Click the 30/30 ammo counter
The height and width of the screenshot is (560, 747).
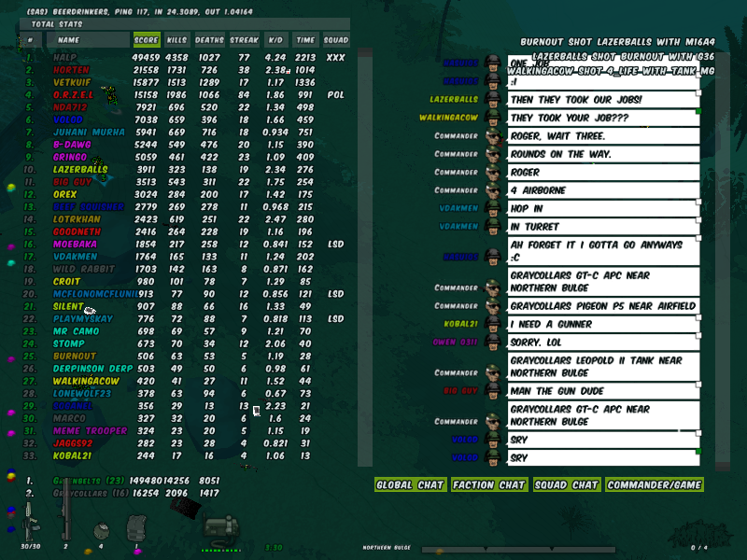click(31, 547)
